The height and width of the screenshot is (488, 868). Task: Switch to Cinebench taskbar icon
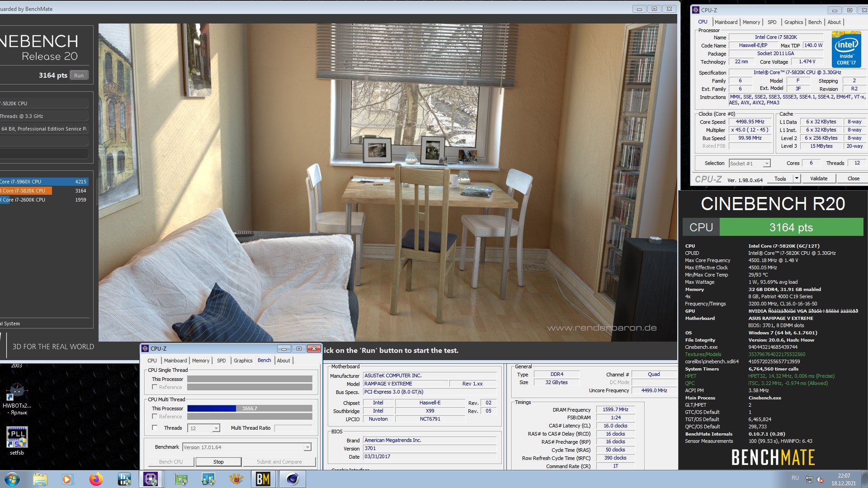point(292,479)
